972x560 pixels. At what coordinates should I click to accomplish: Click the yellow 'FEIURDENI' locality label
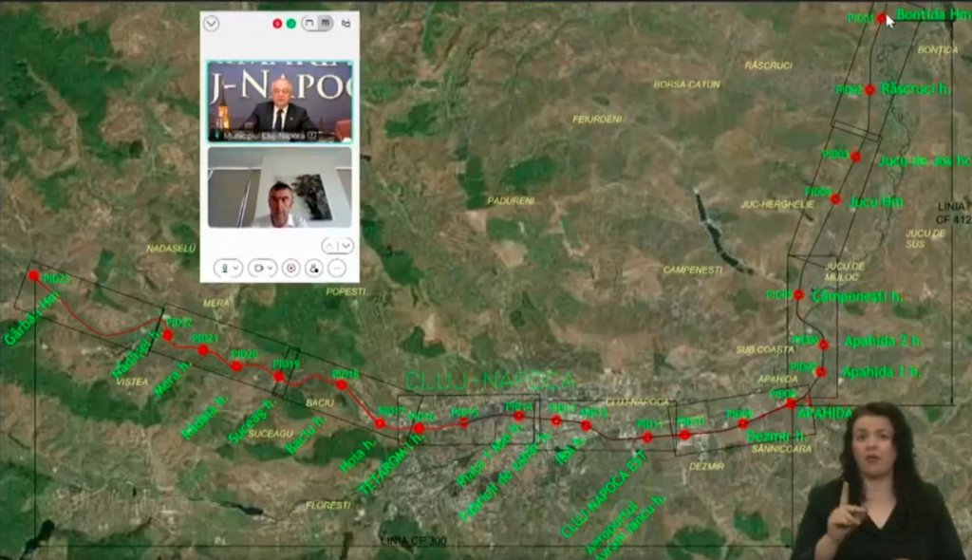click(597, 119)
